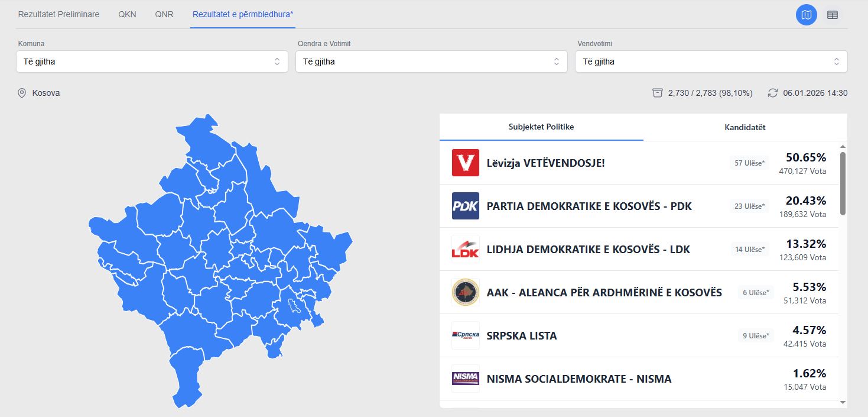Click the AAK party emblem
Image resolution: width=868 pixels, height=417 pixels.
click(466, 292)
